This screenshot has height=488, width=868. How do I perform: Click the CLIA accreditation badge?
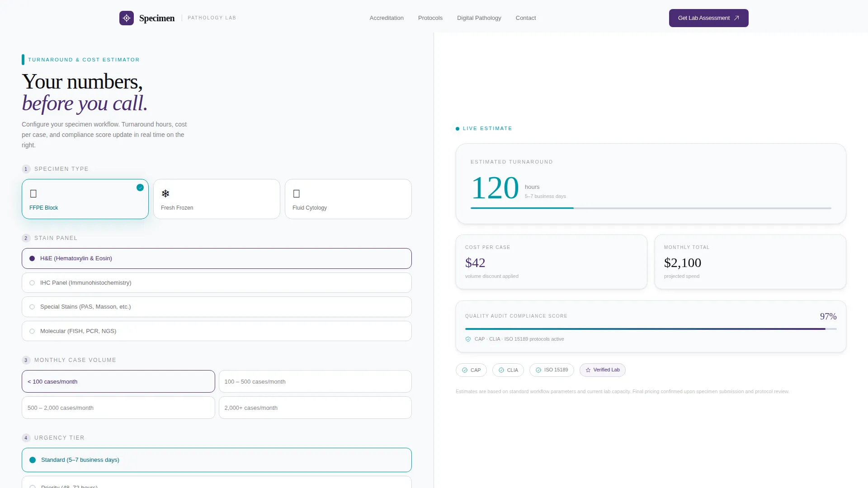coord(508,370)
